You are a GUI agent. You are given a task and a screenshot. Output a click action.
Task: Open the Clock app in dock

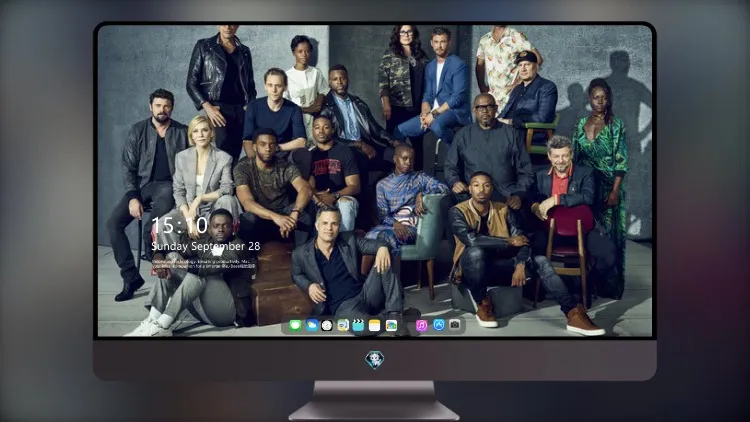pos(327,325)
